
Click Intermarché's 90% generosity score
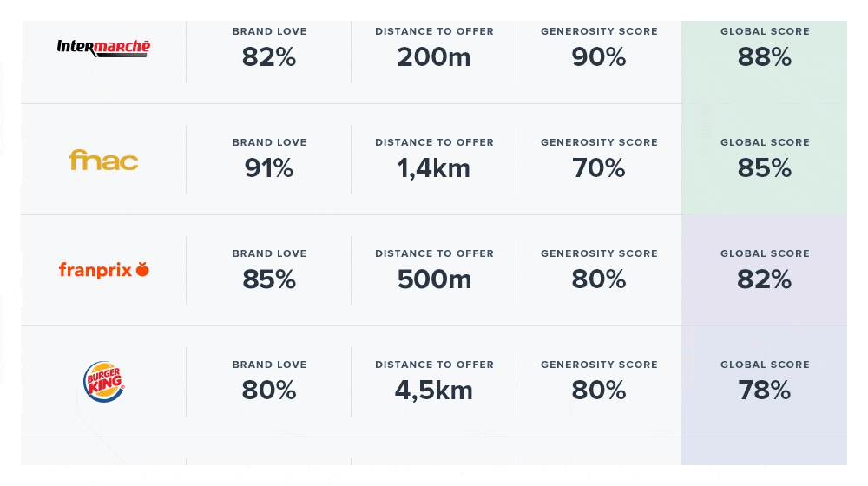coord(599,57)
